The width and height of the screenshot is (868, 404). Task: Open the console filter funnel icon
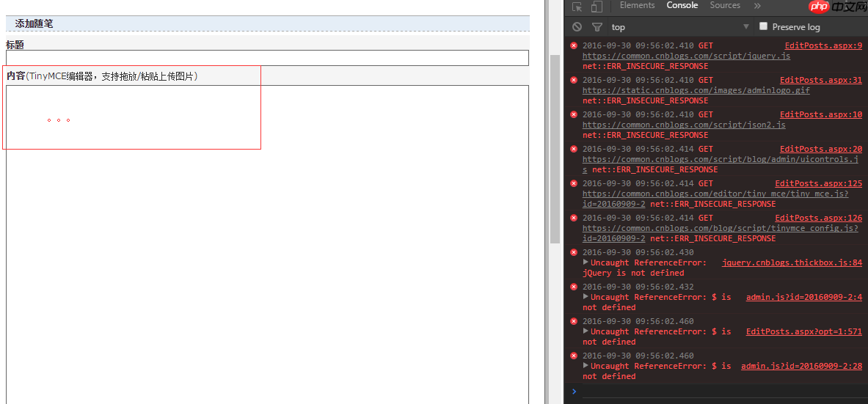[x=597, y=26]
